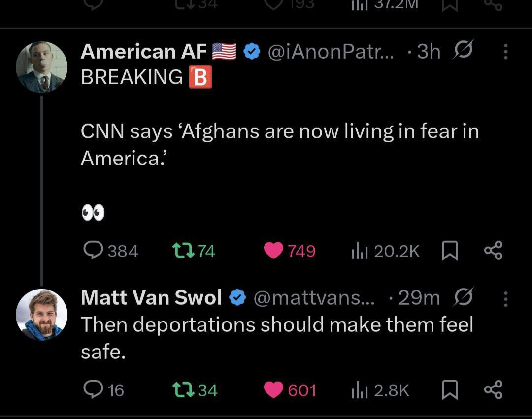532x419 pixels.
Task: Share American AF's BREAKING post
Action: coord(493,251)
